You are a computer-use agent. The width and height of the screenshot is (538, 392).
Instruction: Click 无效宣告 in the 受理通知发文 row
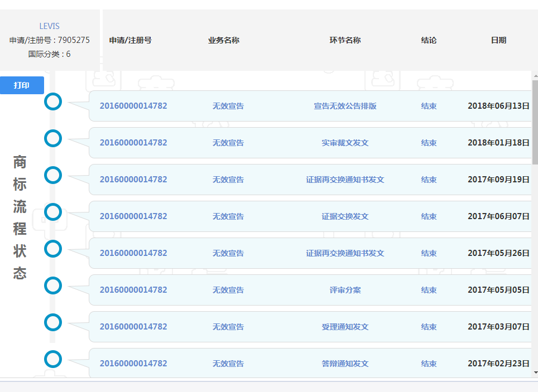pos(228,327)
